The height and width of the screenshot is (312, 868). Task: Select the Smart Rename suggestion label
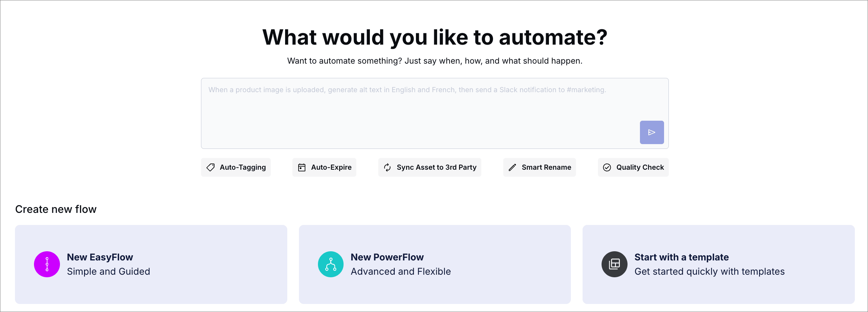(x=546, y=168)
